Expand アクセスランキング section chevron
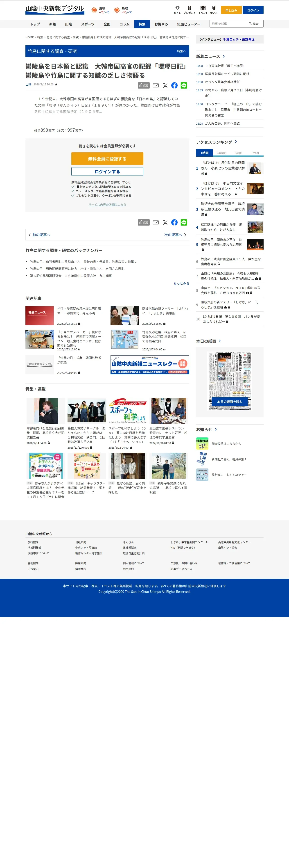 click(x=236, y=142)
